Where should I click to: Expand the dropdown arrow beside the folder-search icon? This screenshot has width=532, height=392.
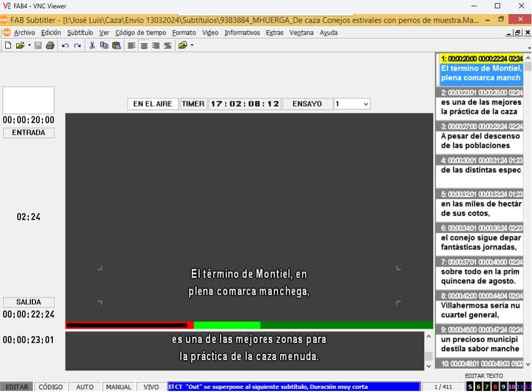click(192, 45)
